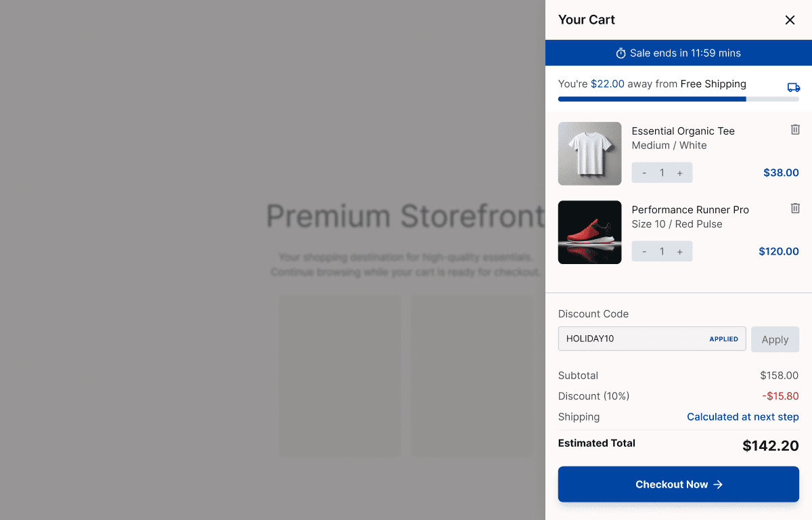Close the Your Cart panel

pos(790,20)
